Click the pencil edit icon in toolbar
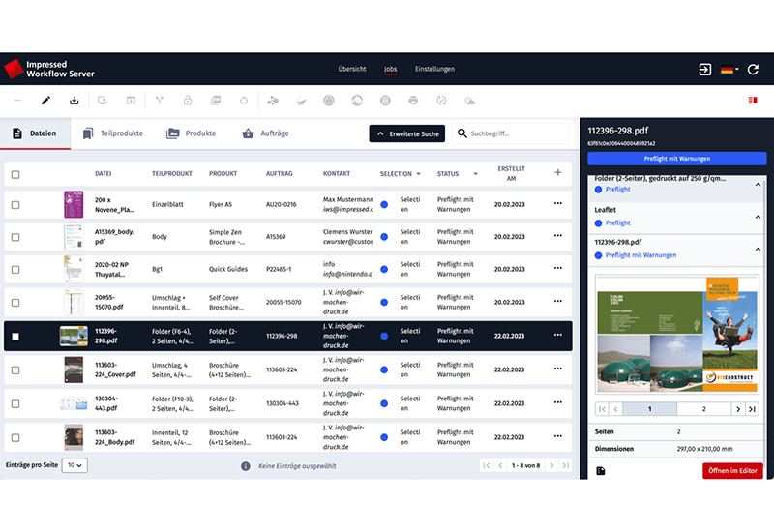This screenshot has width=774, height=532. click(45, 100)
